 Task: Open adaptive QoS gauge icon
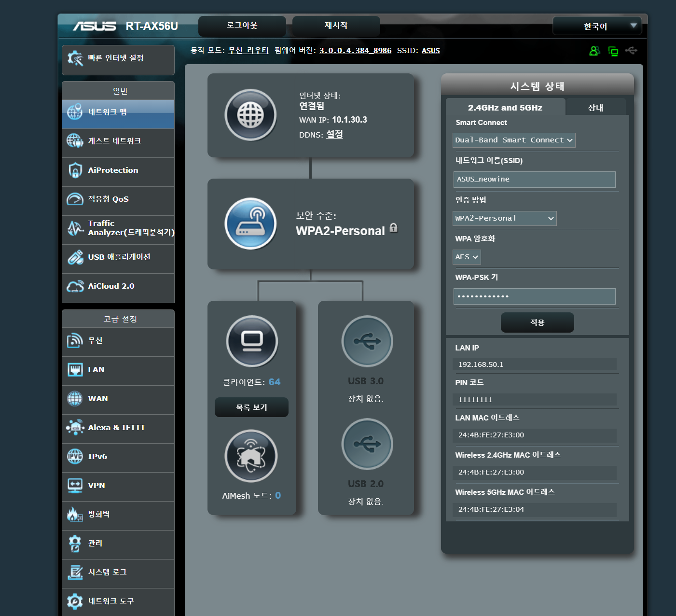click(75, 199)
